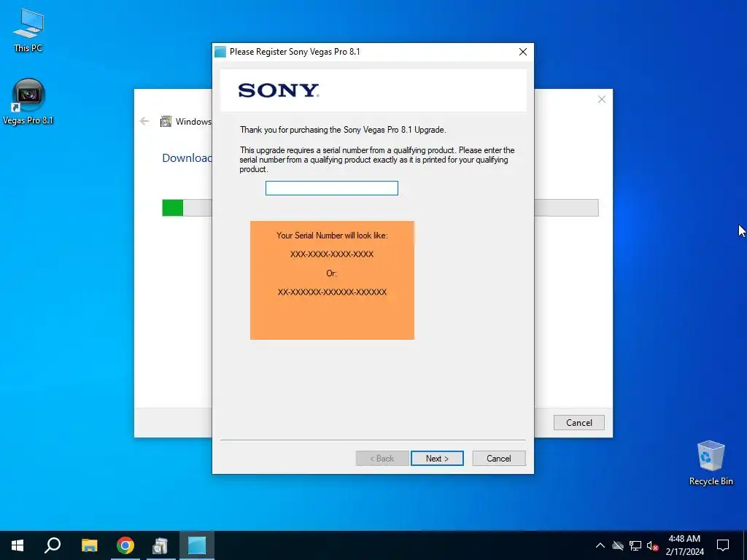
Task: Open the notification center icon
Action: click(723, 545)
